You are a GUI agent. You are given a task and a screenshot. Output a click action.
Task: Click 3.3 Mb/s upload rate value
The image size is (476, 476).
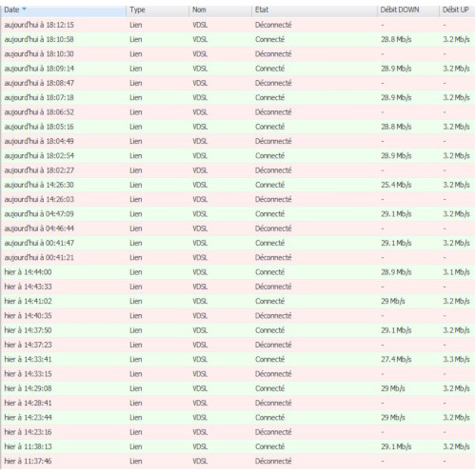click(456, 360)
